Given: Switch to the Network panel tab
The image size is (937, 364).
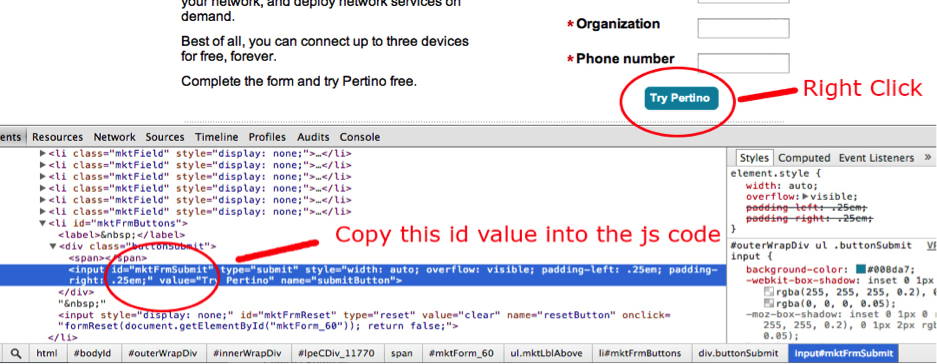Looking at the screenshot, I should pos(114,137).
